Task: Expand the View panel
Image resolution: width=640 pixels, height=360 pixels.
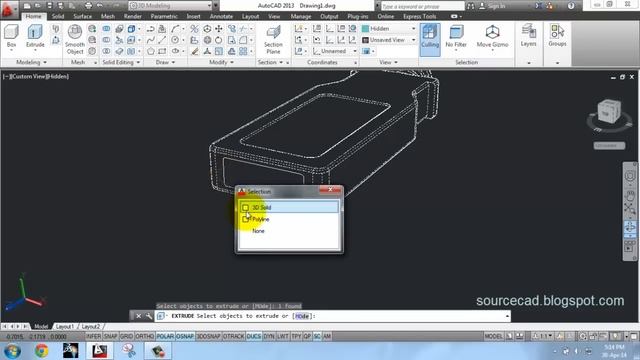Action: click(388, 62)
